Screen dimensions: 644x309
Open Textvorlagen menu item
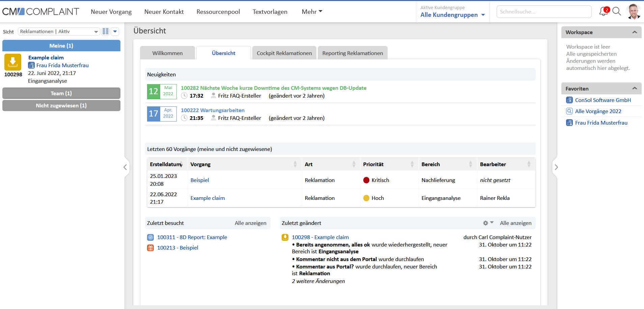[270, 11]
